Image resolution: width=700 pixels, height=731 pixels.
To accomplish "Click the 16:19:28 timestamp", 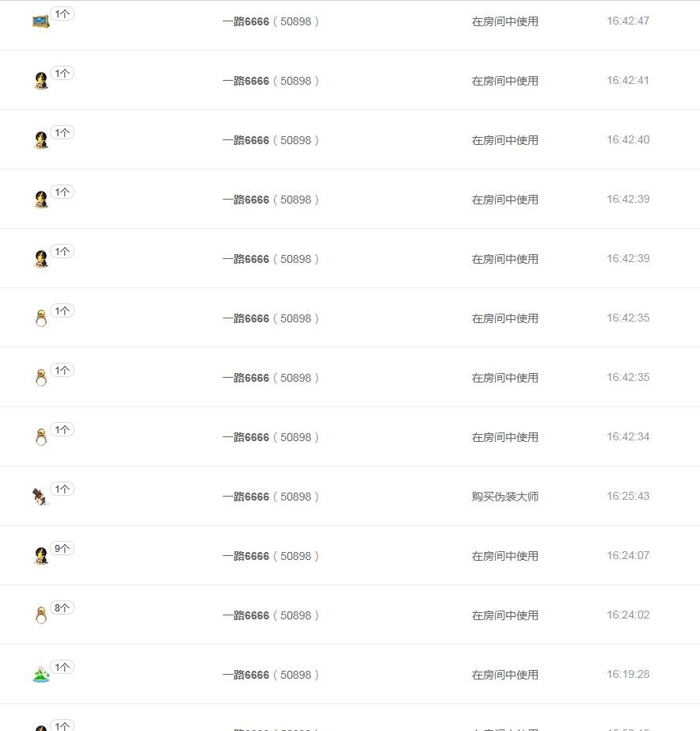I will pos(628,674).
